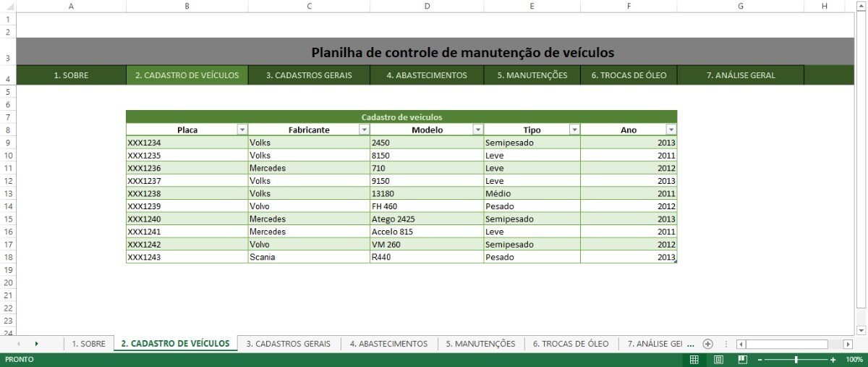
Task: Open the Fabricante column filter dropdown
Action: tap(364, 130)
